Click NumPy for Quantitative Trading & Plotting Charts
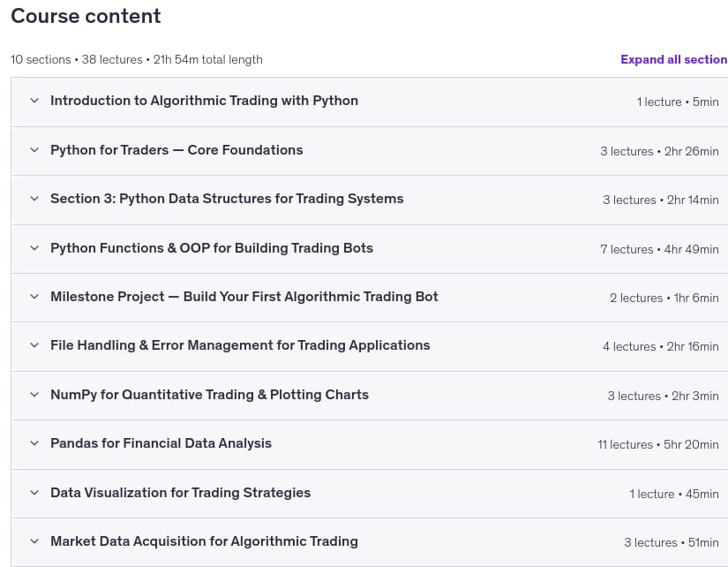This screenshot has width=728, height=567. tap(209, 395)
